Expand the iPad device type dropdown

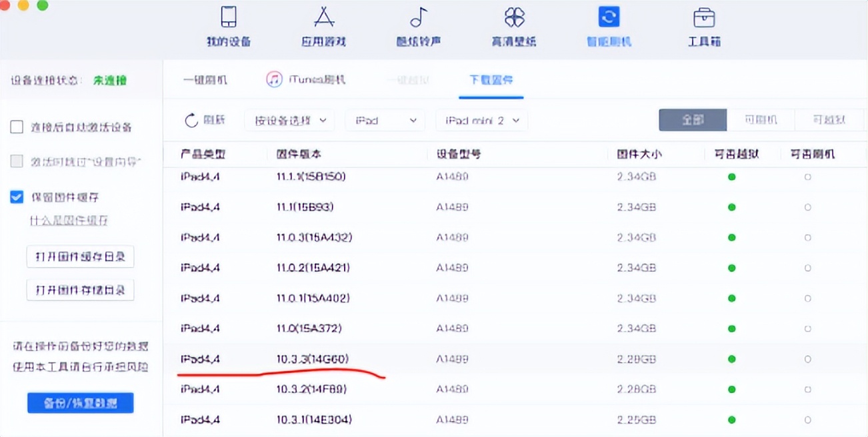385,121
